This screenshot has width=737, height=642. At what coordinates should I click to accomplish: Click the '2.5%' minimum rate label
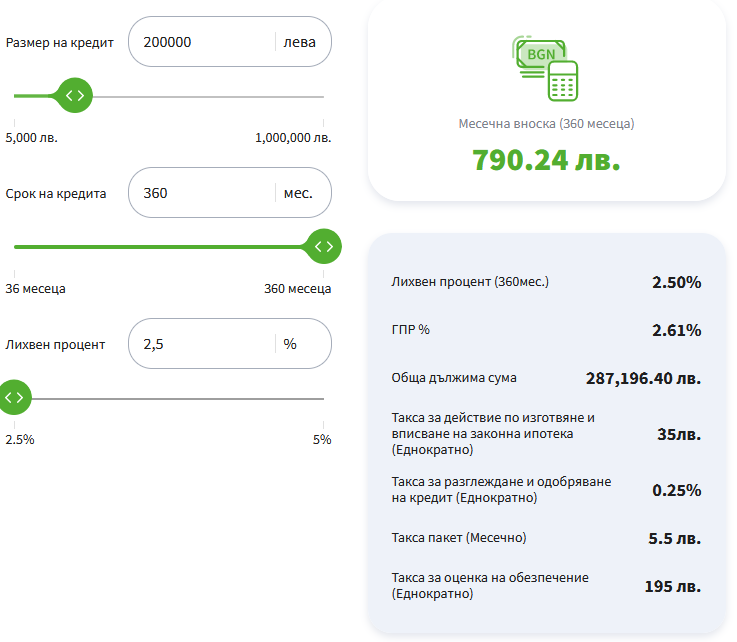tap(20, 439)
